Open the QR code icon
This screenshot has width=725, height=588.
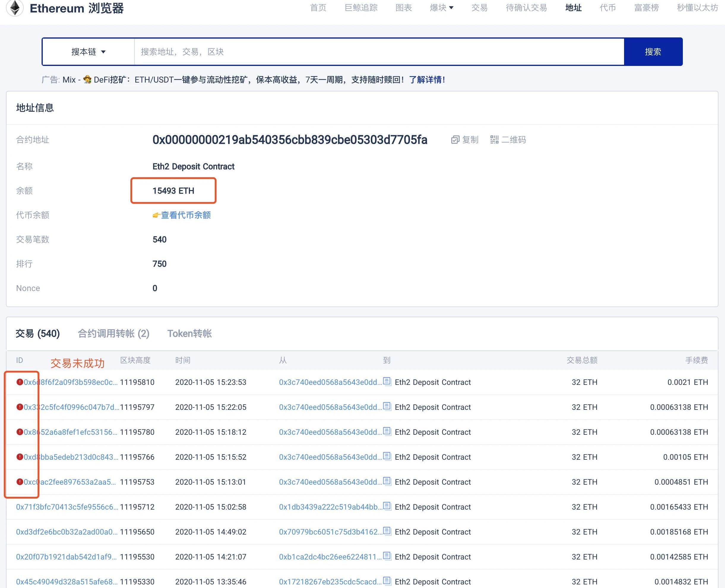(x=494, y=140)
